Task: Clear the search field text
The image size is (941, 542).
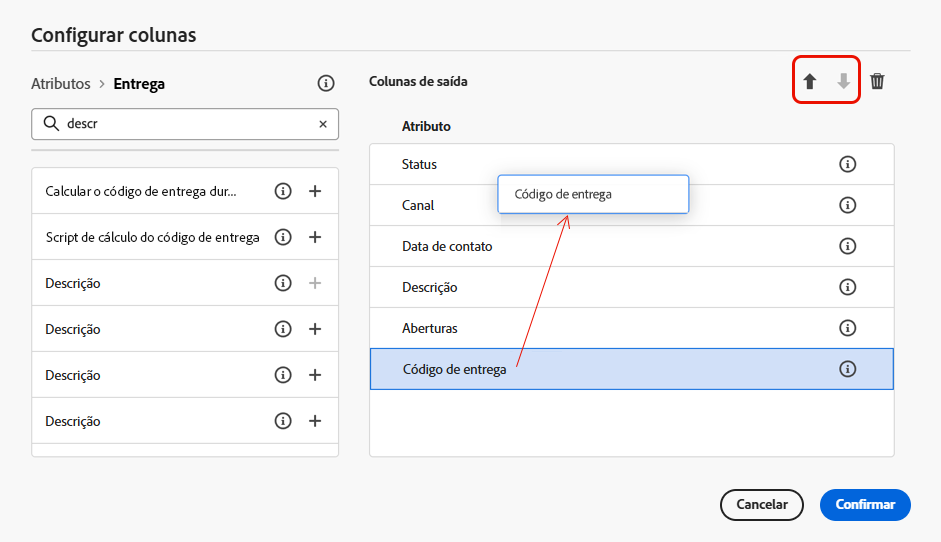Action: tap(323, 124)
